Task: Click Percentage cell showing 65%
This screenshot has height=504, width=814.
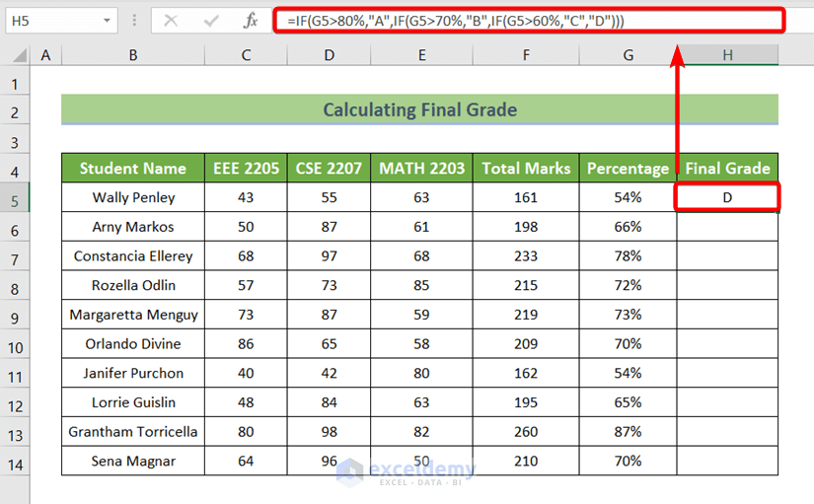Action: pos(629,402)
